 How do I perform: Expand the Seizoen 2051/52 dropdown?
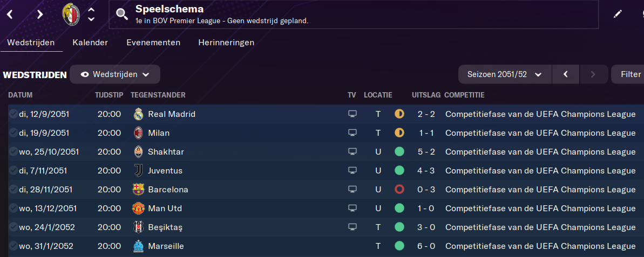[504, 74]
